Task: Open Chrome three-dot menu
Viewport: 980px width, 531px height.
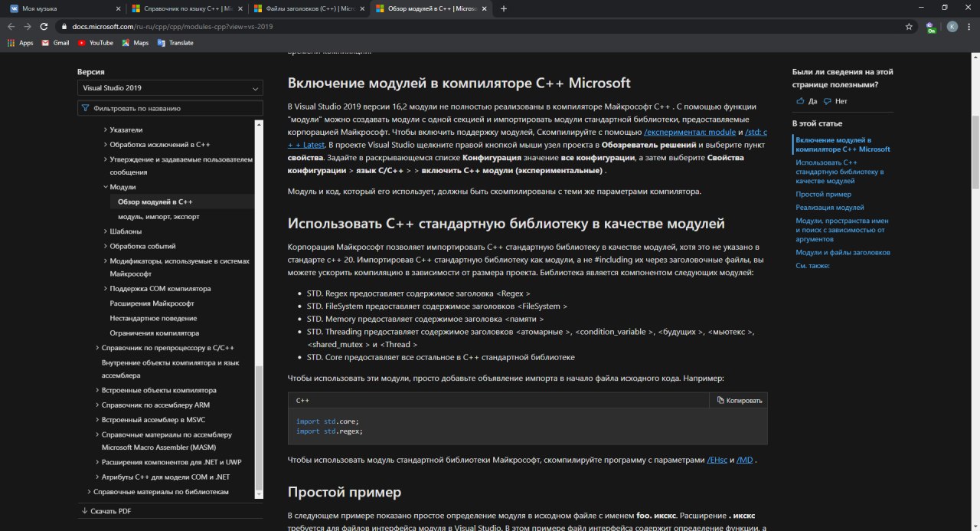Action: [970, 26]
